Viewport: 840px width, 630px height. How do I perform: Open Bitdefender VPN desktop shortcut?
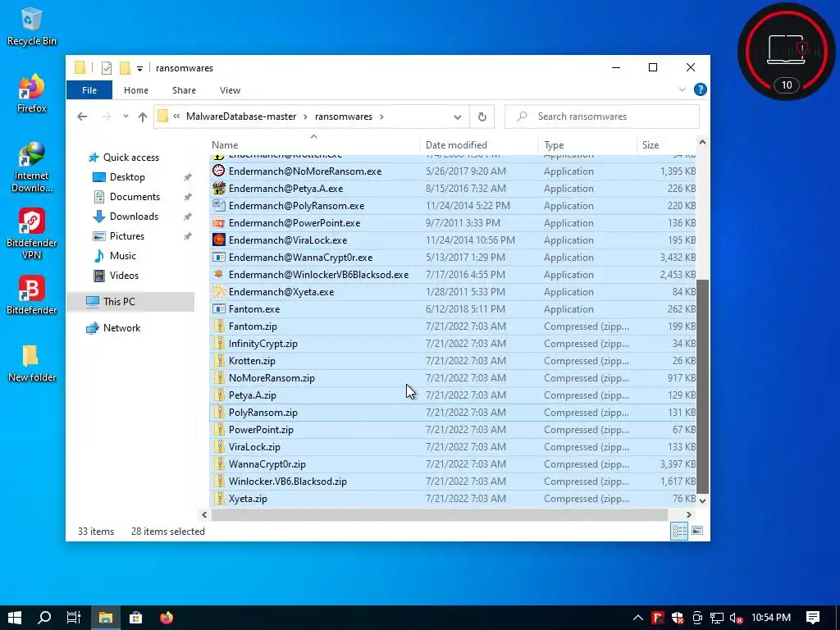point(31,234)
